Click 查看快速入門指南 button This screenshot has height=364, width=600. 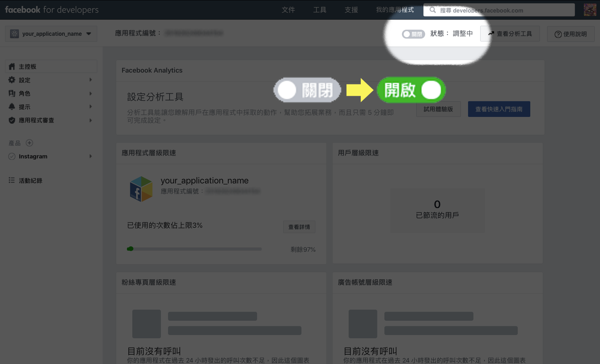[499, 109]
